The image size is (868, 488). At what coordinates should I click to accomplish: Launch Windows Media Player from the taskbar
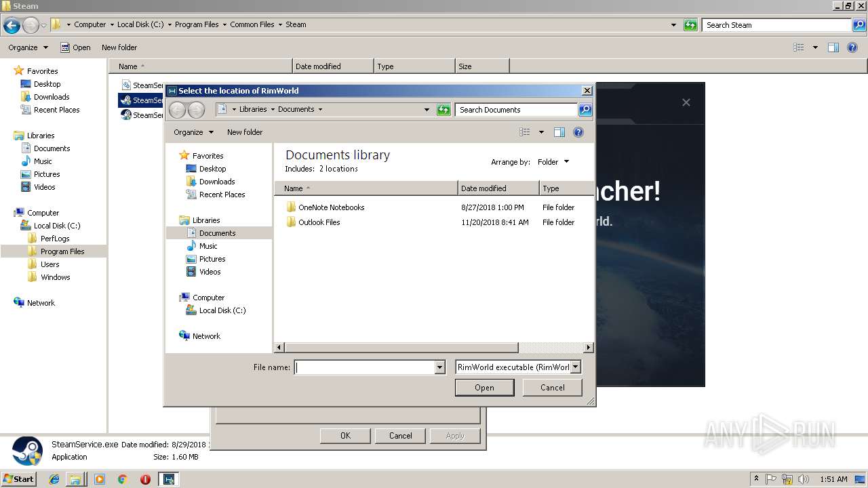pos(100,479)
